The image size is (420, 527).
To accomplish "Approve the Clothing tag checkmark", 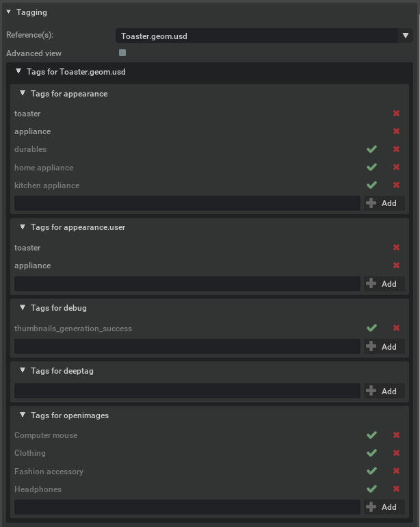I will tap(371, 453).
